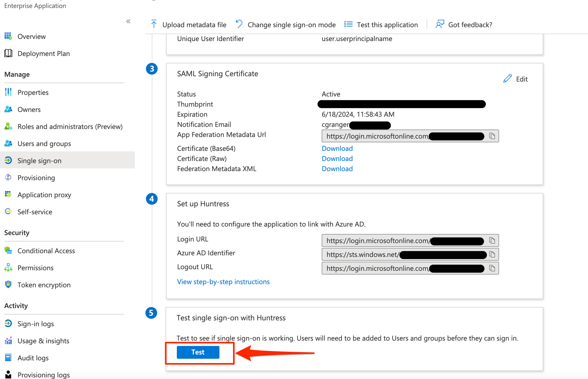Select the expiration date 6/18/2024 text
The image size is (588, 379).
point(358,114)
